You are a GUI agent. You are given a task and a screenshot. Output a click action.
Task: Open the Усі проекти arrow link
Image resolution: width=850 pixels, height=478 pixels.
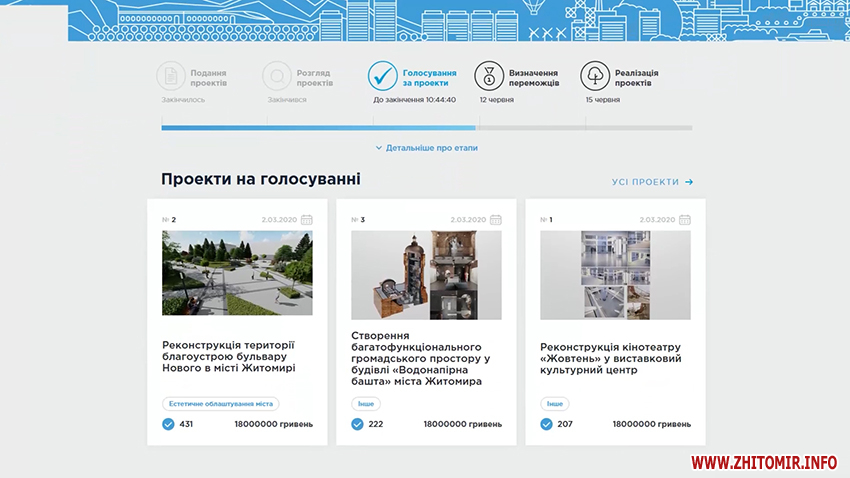tap(652, 182)
